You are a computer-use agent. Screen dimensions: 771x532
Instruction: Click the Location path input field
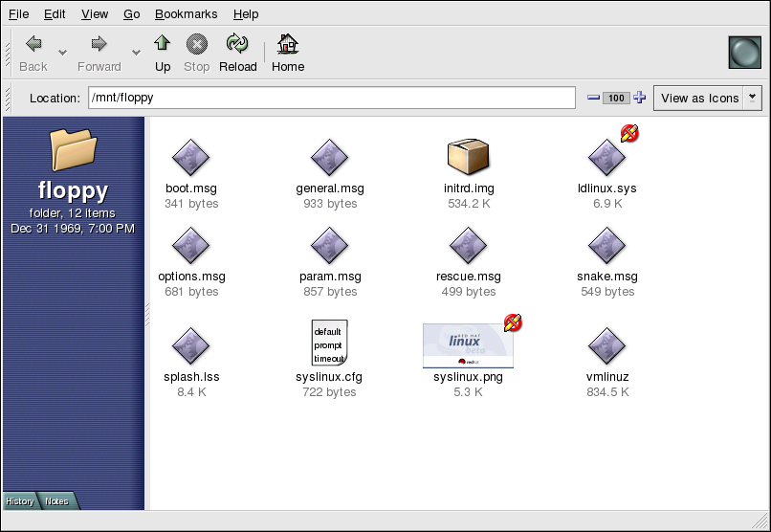[x=331, y=98]
